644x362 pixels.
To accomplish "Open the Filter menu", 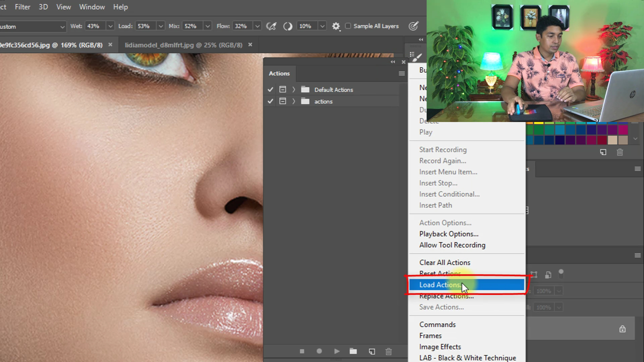I will tap(22, 7).
